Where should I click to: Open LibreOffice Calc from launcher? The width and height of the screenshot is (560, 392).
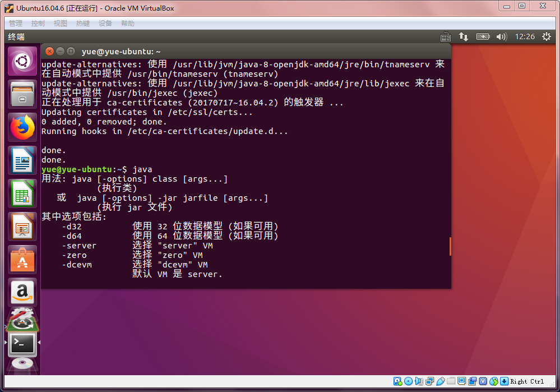point(22,193)
